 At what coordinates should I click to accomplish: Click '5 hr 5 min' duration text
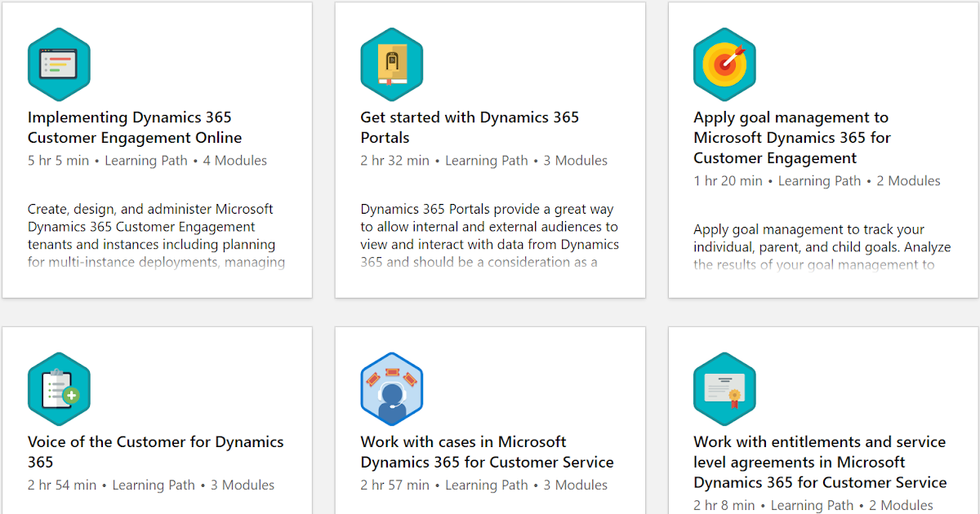[58, 161]
